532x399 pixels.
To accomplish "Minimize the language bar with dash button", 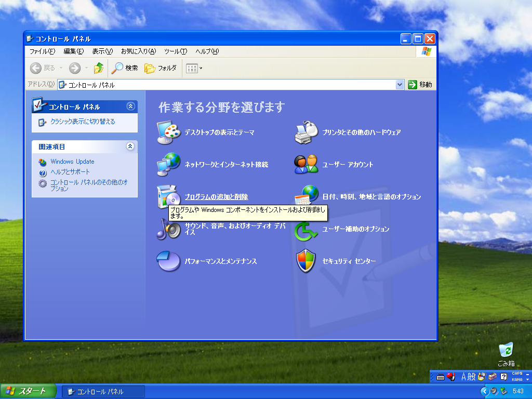I will point(528,374).
